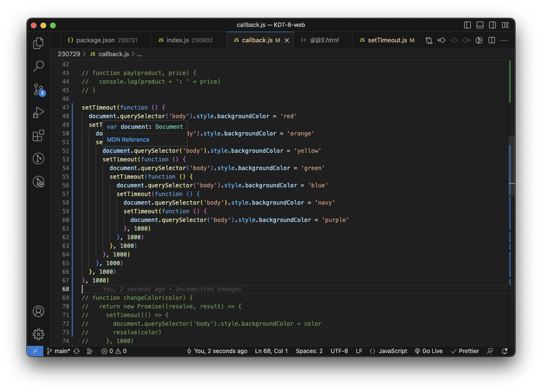The image size is (542, 392).
Task: Open Source Control view with badge 2
Action: point(38,89)
